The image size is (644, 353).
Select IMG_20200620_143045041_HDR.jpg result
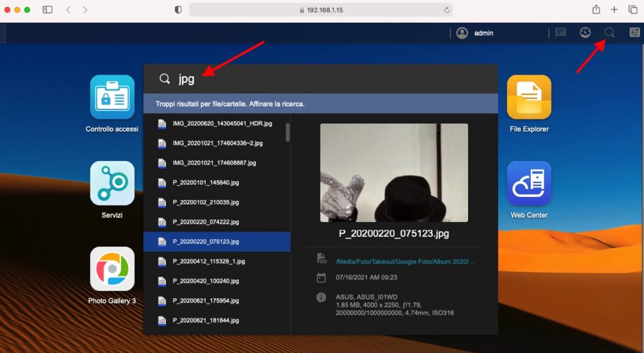click(x=222, y=124)
